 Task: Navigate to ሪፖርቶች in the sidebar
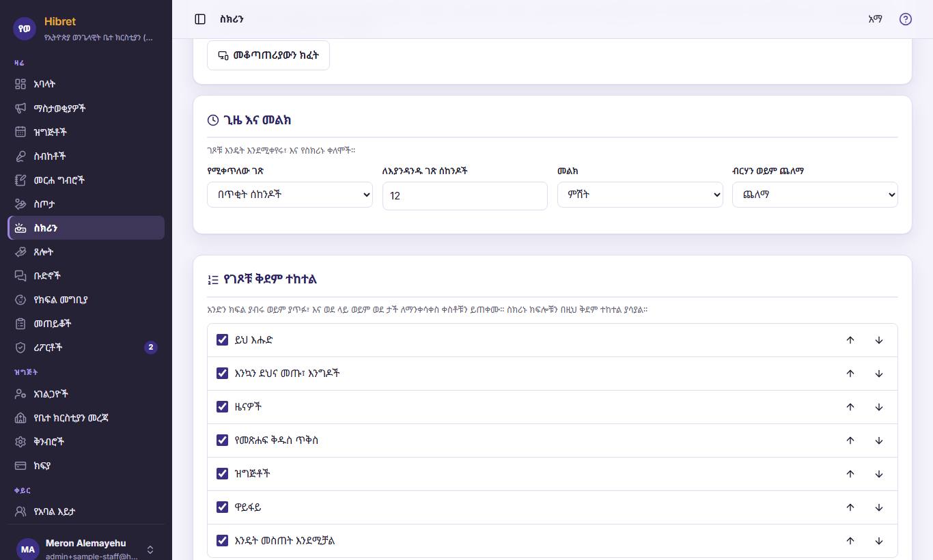pyautogui.click(x=86, y=347)
